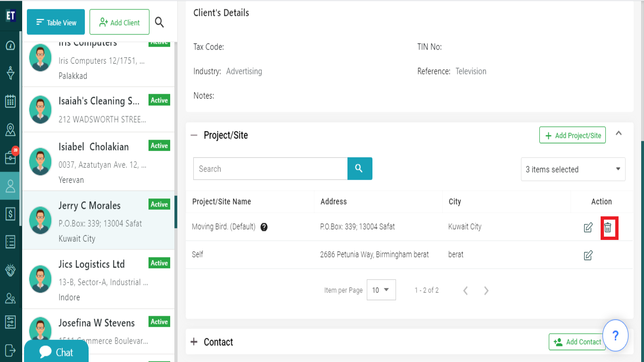644x362 pixels.
Task: Open the funnel leads icon in sidebar
Action: (10, 73)
